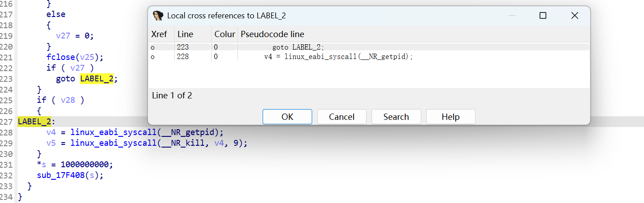This screenshot has width=644, height=203.
Task: Maximize the Local cross references dialog
Action: click(x=543, y=16)
